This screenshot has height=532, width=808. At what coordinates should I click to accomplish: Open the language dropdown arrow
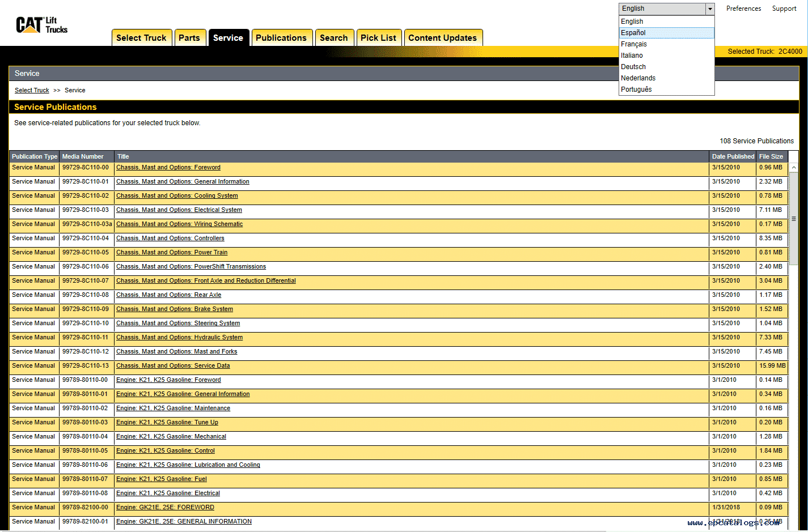pos(709,9)
